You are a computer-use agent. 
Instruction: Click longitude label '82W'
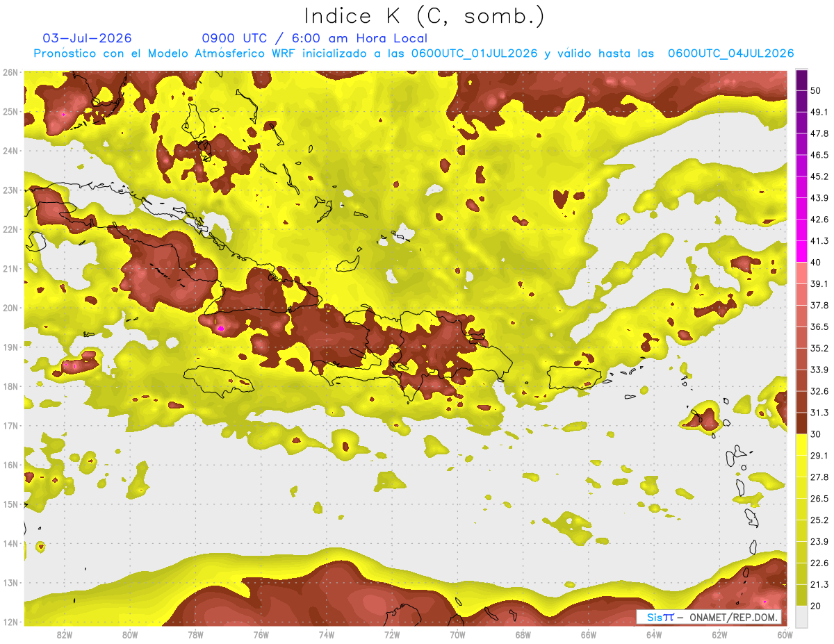click(x=65, y=635)
